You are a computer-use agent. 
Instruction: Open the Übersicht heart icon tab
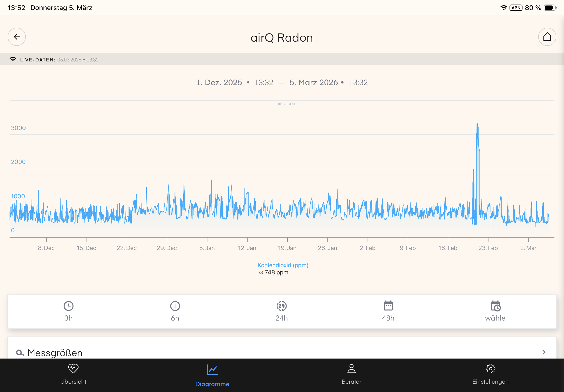(x=73, y=369)
